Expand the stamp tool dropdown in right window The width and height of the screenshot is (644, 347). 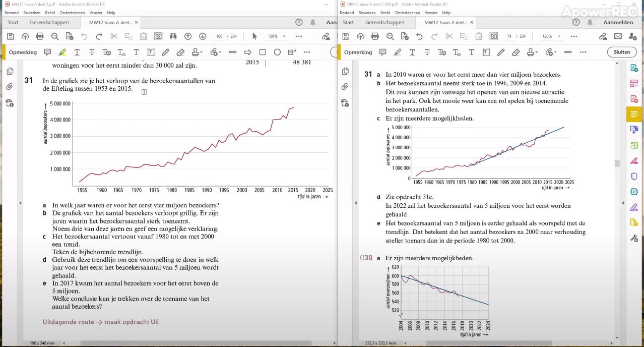pyautogui.click(x=537, y=52)
